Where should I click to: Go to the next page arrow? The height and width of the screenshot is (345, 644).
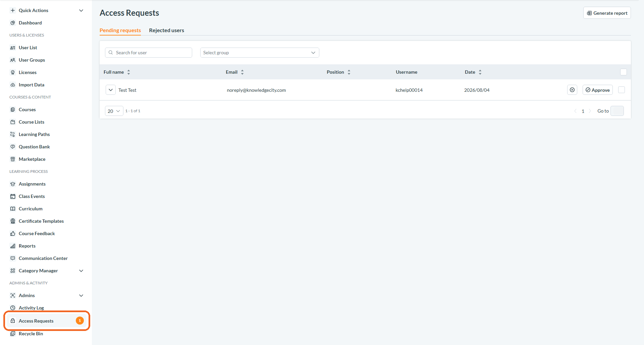[590, 111]
